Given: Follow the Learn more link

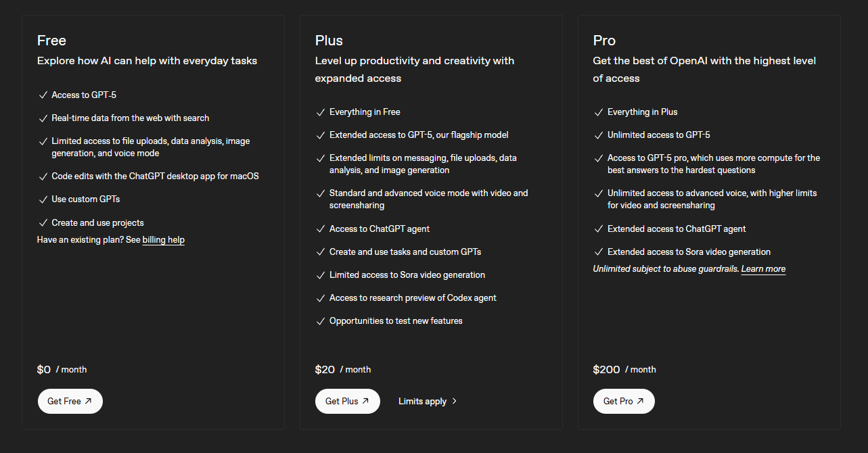Looking at the screenshot, I should (x=763, y=269).
